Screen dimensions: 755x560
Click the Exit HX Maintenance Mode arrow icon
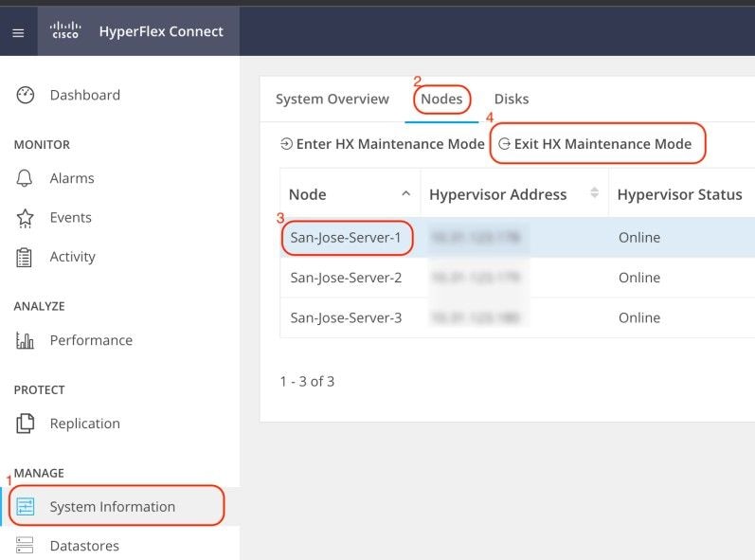tap(504, 144)
